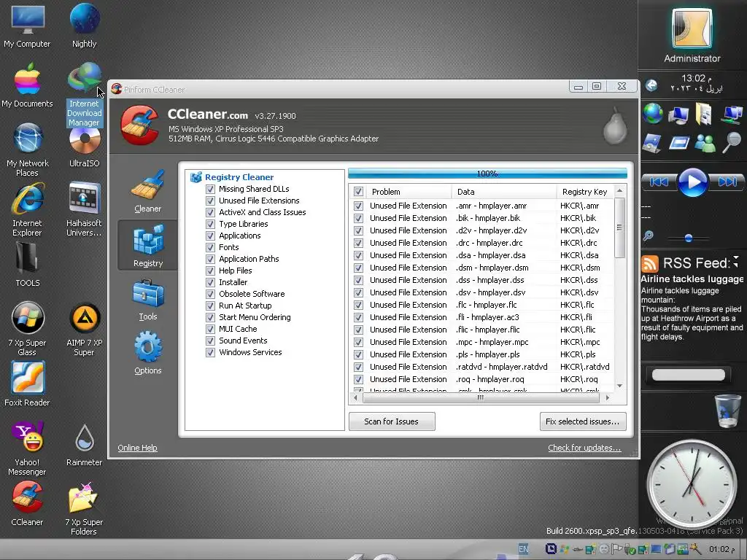The width and height of the screenshot is (747, 560).
Task: Sort results by Problem column
Action: point(408,192)
